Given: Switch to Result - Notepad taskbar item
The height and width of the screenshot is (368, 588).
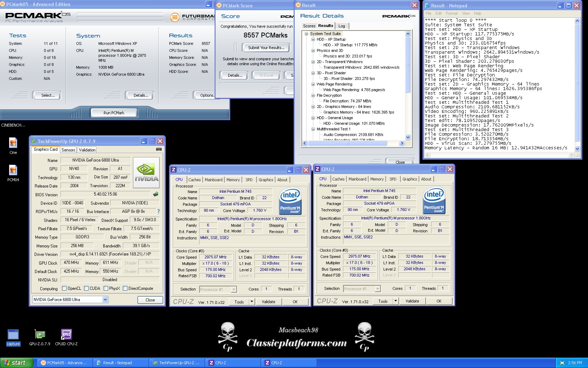Looking at the screenshot, I should pos(121,363).
